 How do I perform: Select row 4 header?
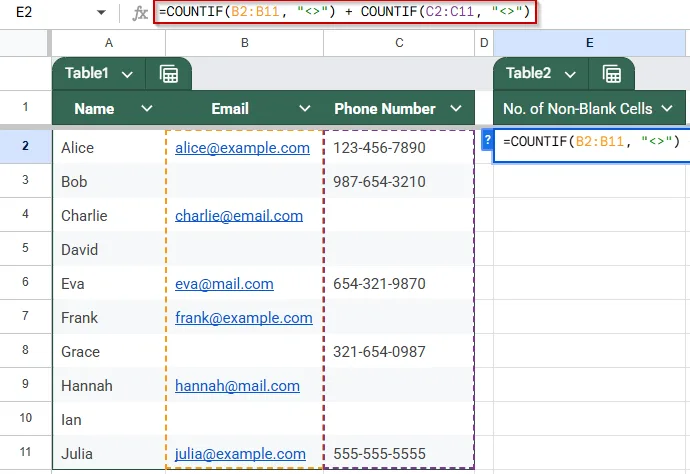tap(26, 214)
